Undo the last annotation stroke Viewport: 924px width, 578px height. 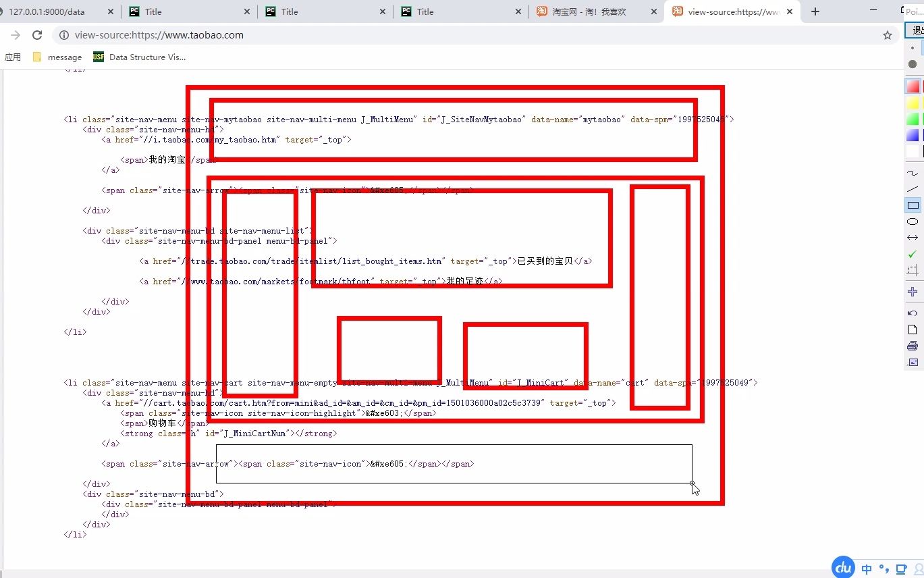[x=913, y=313]
